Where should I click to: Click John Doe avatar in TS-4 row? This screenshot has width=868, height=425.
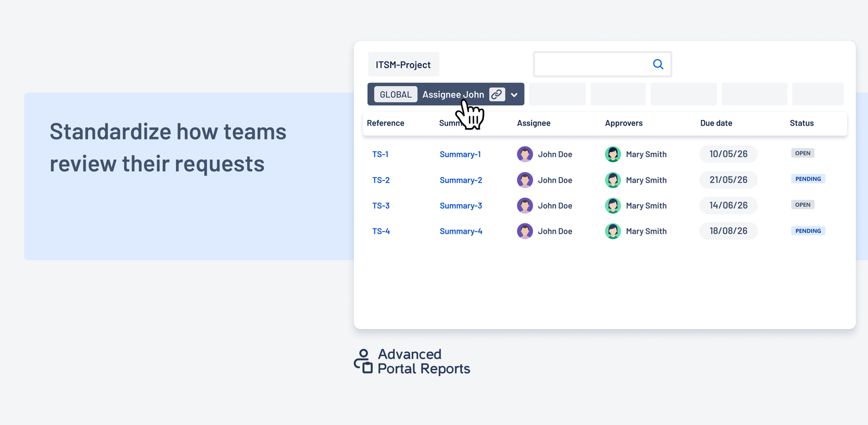pos(525,231)
